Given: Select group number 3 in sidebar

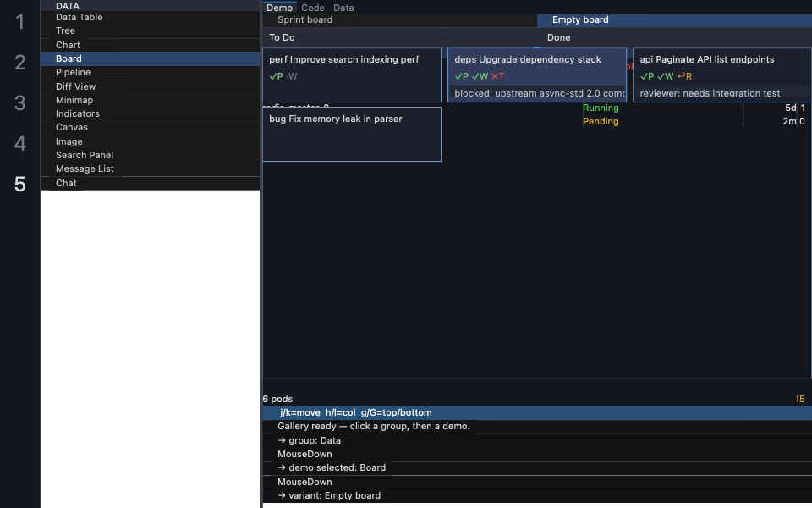Looking at the screenshot, I should pyautogui.click(x=19, y=102).
